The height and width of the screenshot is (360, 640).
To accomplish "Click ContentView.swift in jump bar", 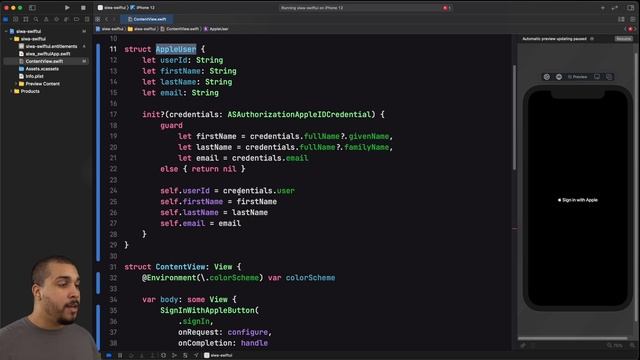I will click(180, 29).
